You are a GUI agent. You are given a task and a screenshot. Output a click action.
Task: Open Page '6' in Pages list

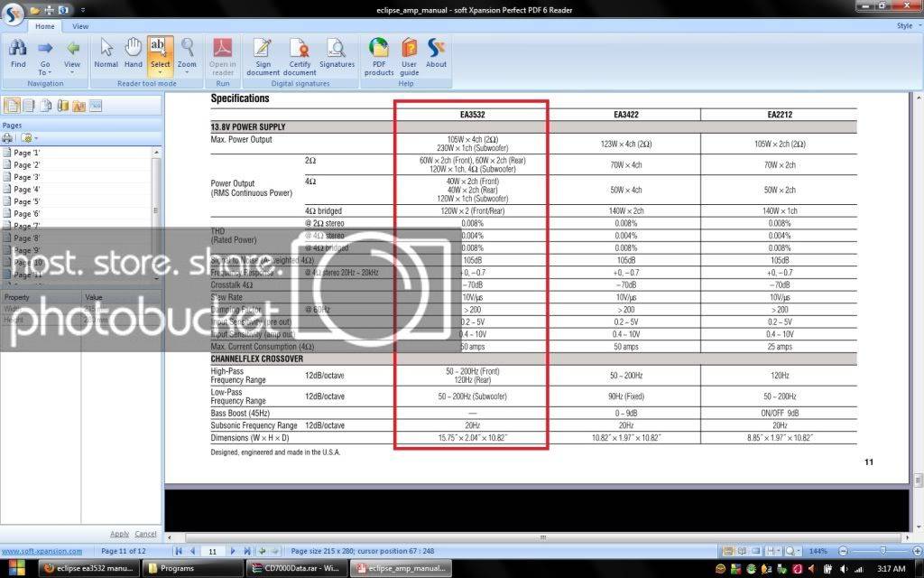point(26,213)
